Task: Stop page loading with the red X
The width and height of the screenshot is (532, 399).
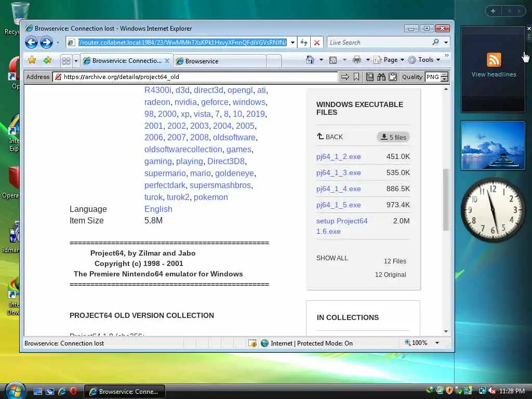Action: [x=316, y=43]
